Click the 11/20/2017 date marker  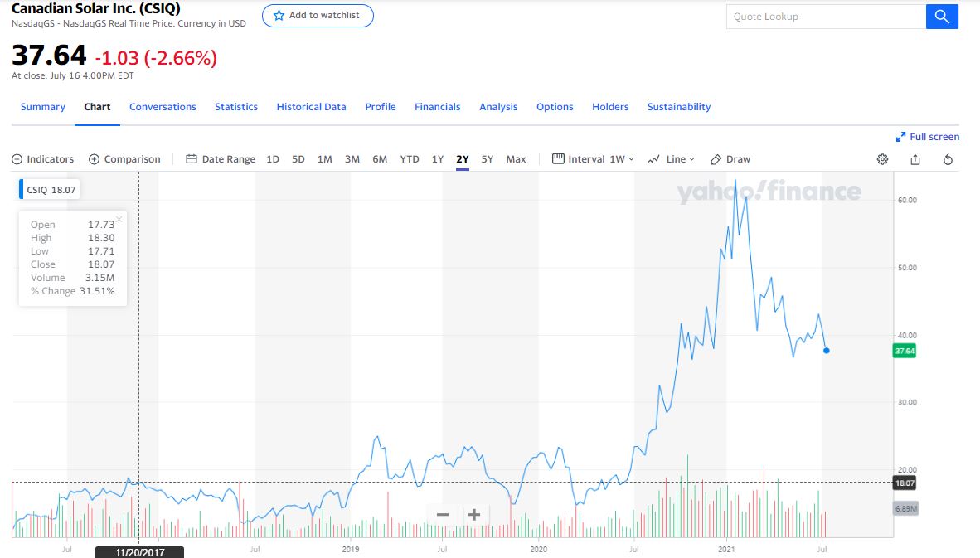[139, 552]
